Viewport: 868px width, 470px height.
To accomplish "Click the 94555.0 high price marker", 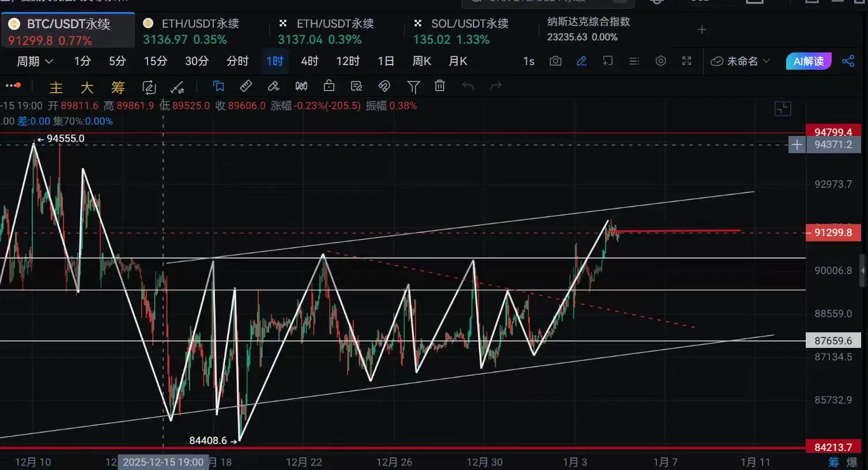I will coord(61,139).
